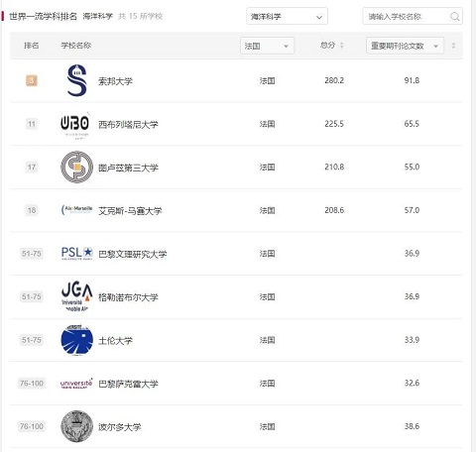Open 索邦大学 school link
The height and width of the screenshot is (452, 476).
pos(115,81)
